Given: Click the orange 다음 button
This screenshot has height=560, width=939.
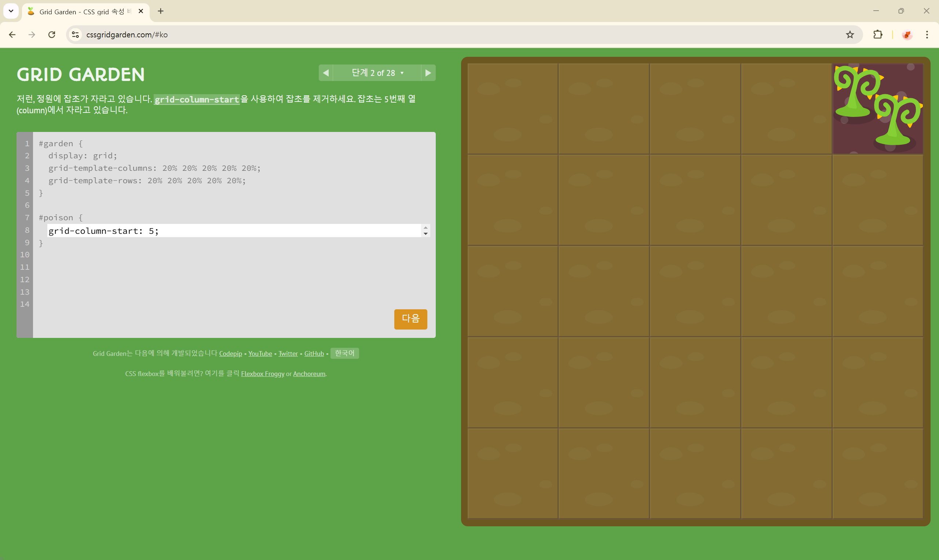Looking at the screenshot, I should click(410, 319).
